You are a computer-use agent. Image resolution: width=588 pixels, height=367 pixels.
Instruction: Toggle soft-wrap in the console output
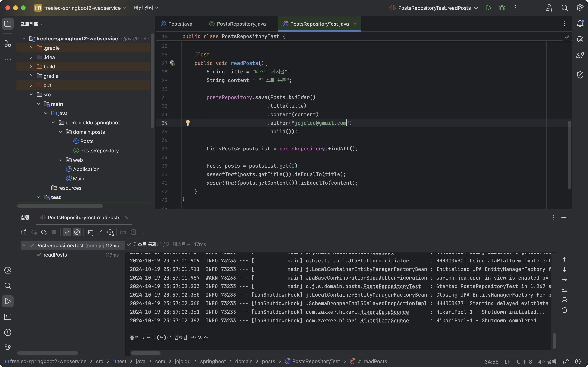pyautogui.click(x=564, y=280)
